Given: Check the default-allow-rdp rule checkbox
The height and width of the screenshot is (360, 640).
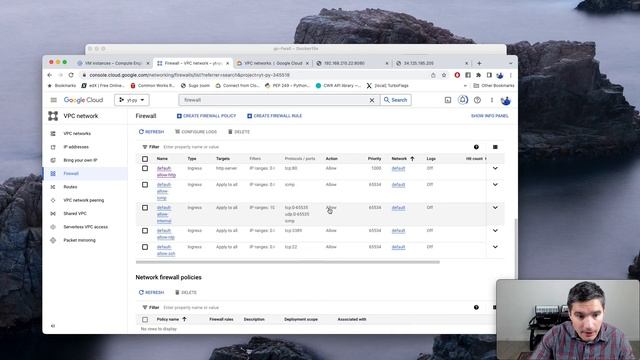Looking at the screenshot, I should 145,231.
